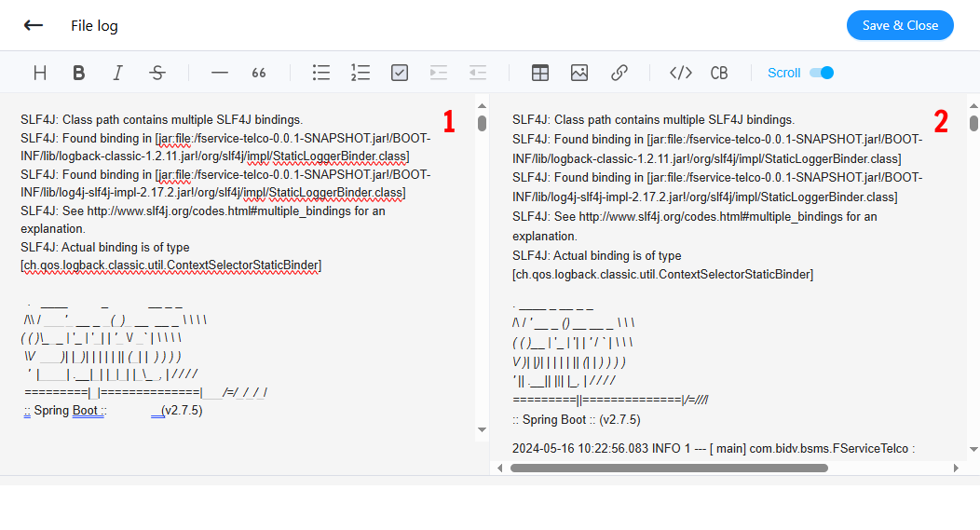Click the preview pane scroll right arrow
Image resolution: width=980 pixels, height=530 pixels.
[x=956, y=469]
